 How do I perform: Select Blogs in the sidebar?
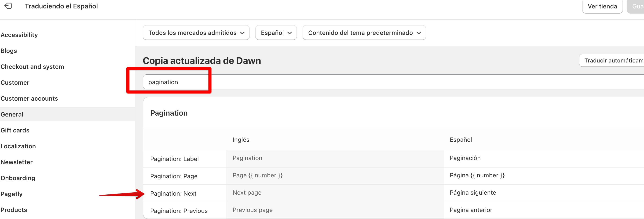click(x=9, y=51)
